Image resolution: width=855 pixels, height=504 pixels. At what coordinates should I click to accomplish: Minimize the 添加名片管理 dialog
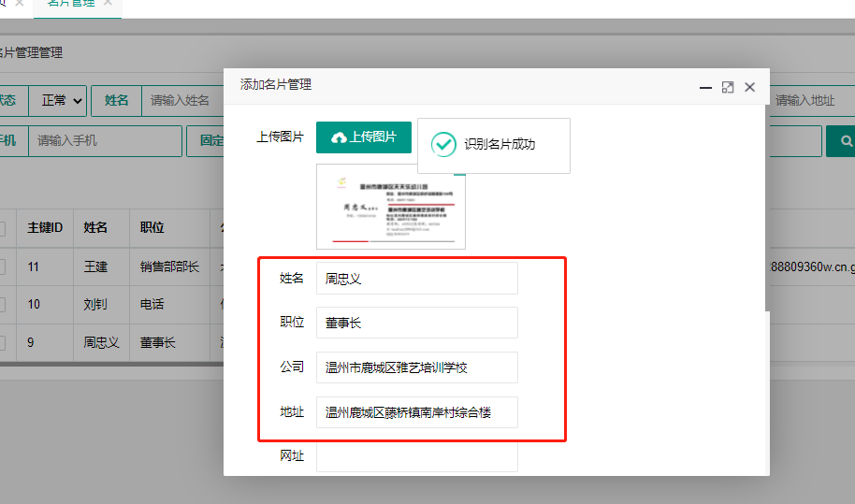pos(705,87)
